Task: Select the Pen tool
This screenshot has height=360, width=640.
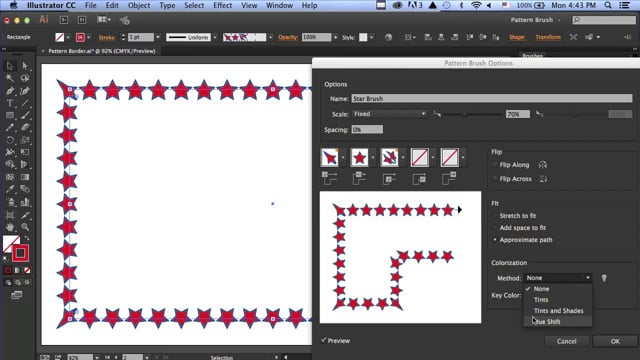Action: pos(10,91)
